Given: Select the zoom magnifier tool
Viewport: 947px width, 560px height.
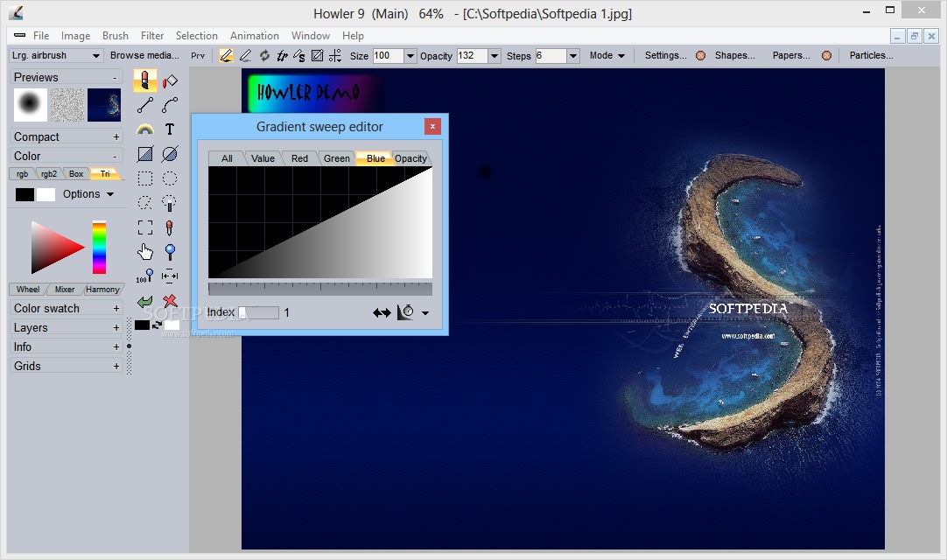Looking at the screenshot, I should click(x=170, y=252).
